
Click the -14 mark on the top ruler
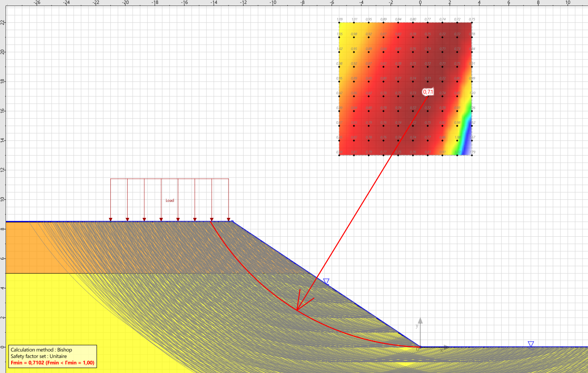214,3
